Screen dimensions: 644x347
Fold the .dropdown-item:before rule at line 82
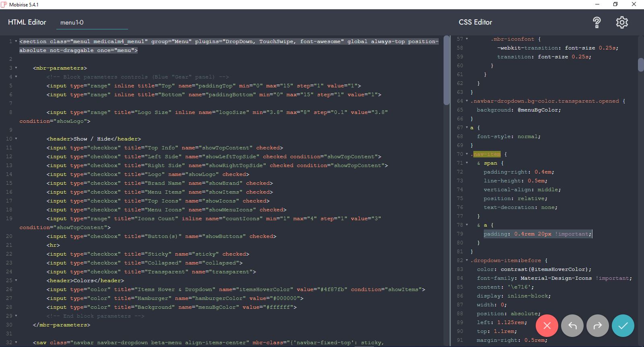pyautogui.click(x=467, y=260)
